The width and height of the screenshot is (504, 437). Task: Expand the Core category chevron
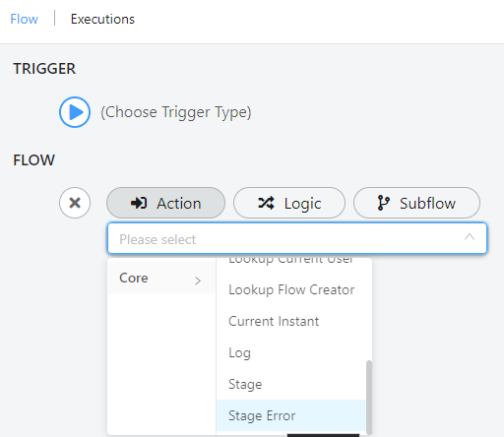point(198,281)
